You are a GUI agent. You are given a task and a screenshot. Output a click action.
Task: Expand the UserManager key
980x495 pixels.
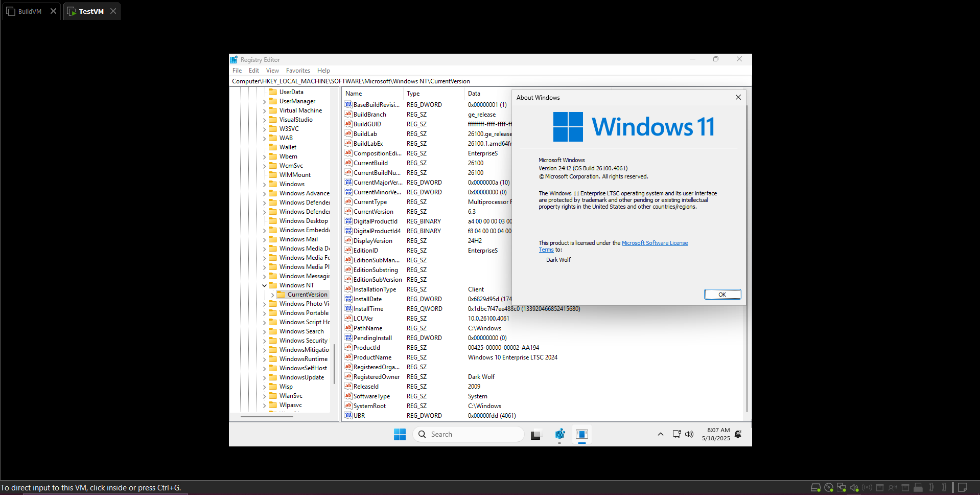(264, 101)
